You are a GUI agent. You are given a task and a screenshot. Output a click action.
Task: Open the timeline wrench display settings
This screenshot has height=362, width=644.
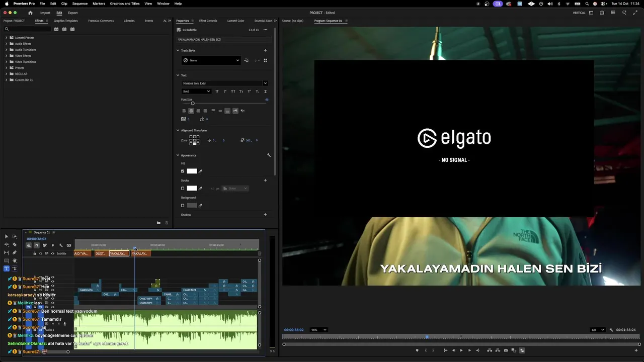61,245
